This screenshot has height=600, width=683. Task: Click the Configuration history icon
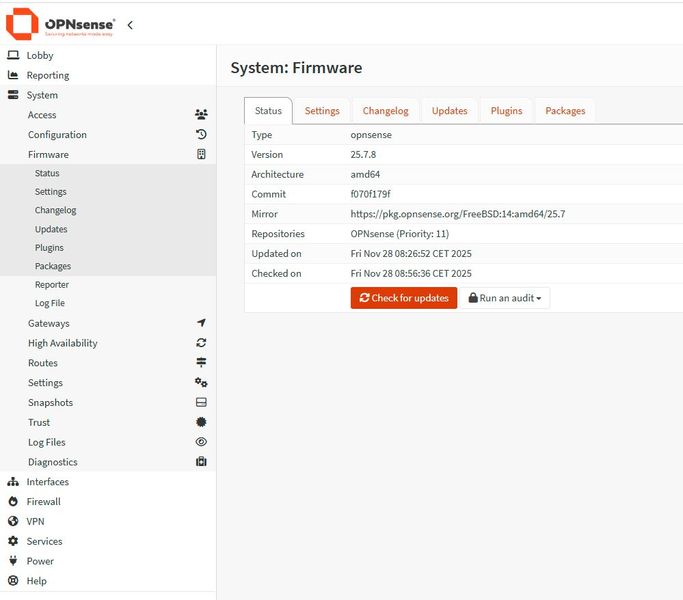click(x=201, y=134)
